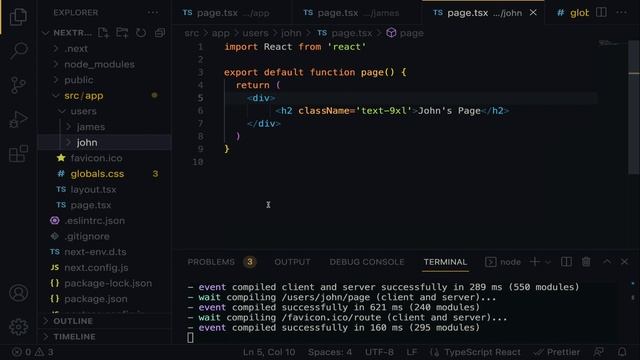Click the New Folder icon in Explorer
This screenshot has height=360, width=640.
click(x=122, y=33)
